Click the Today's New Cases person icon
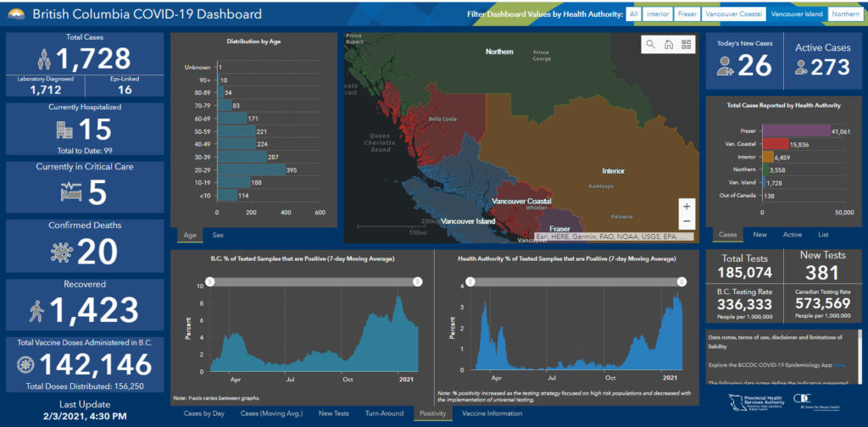Screen dimensions: 868x427 click(x=726, y=68)
